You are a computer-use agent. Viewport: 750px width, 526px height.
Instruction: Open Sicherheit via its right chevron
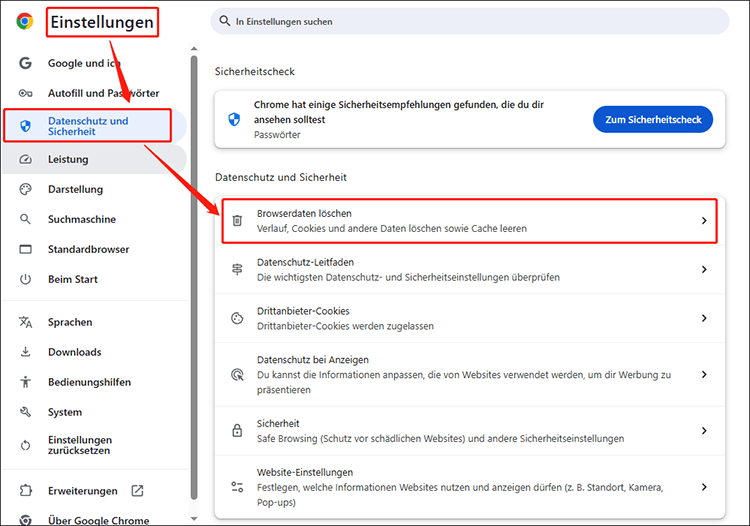coord(704,430)
